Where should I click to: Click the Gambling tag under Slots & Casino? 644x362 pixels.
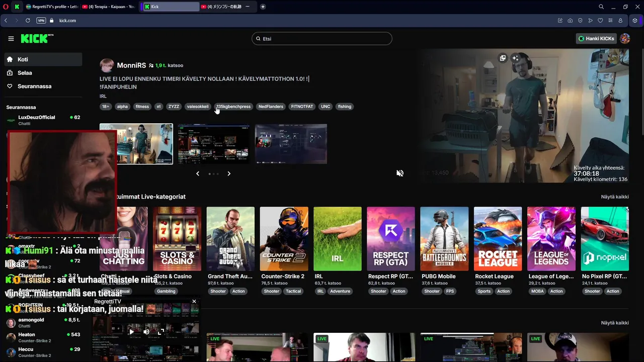[166, 291]
